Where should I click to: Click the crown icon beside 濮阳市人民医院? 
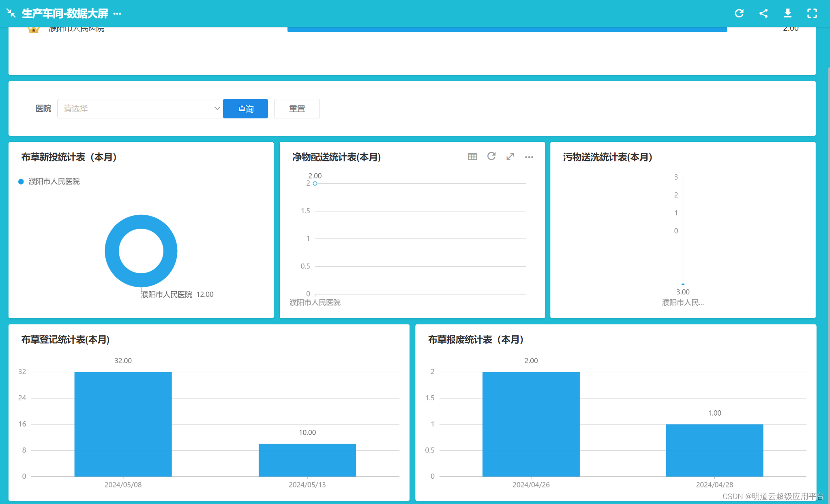33,30
